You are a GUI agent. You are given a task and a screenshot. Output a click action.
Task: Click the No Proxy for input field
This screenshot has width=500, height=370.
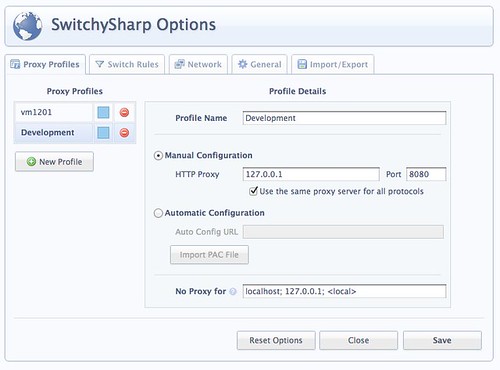point(344,291)
